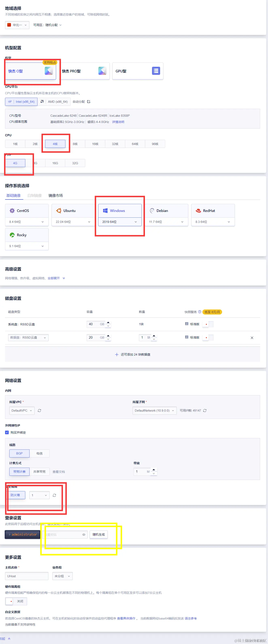Select the Debian image card
Image resolution: width=268 pixels, height=644 pixels.
click(x=166, y=211)
